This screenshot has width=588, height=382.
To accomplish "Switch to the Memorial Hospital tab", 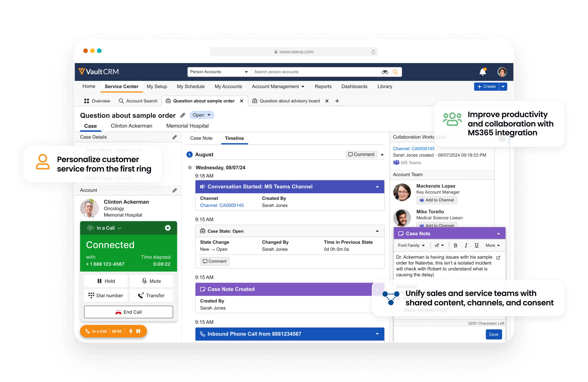I will [x=187, y=126].
